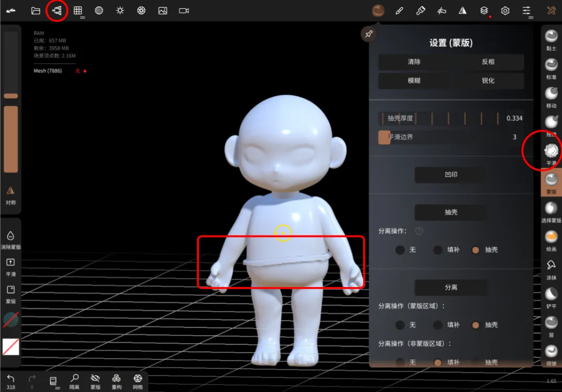Viewport: 562px width, 392px height.
Task: Click the 蒙版 shortcut on left bar
Action: (11, 294)
